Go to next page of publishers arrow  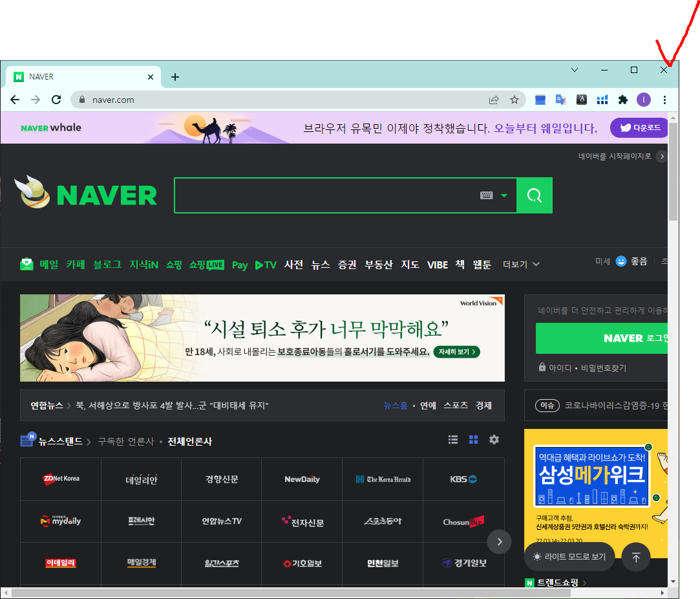[499, 542]
